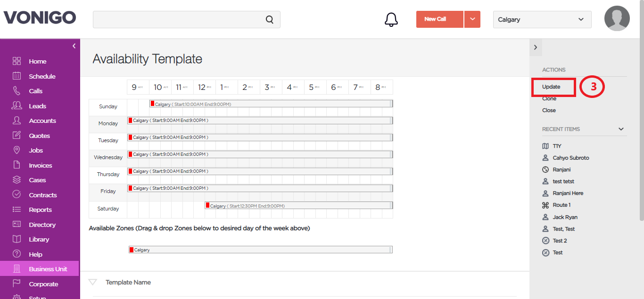Click the Directory card icon
Image resolution: width=644 pixels, height=299 pixels.
17,225
